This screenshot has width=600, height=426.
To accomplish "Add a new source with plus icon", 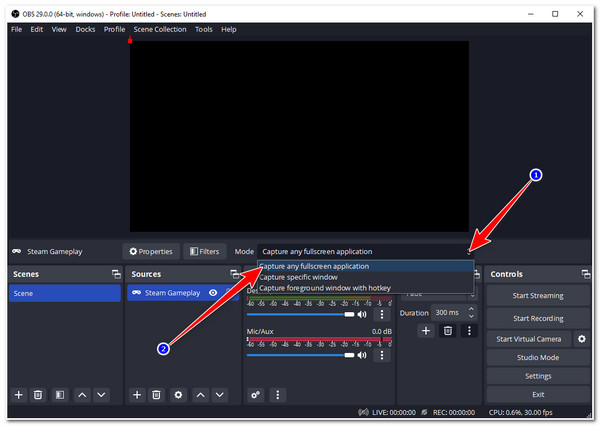I will click(137, 395).
